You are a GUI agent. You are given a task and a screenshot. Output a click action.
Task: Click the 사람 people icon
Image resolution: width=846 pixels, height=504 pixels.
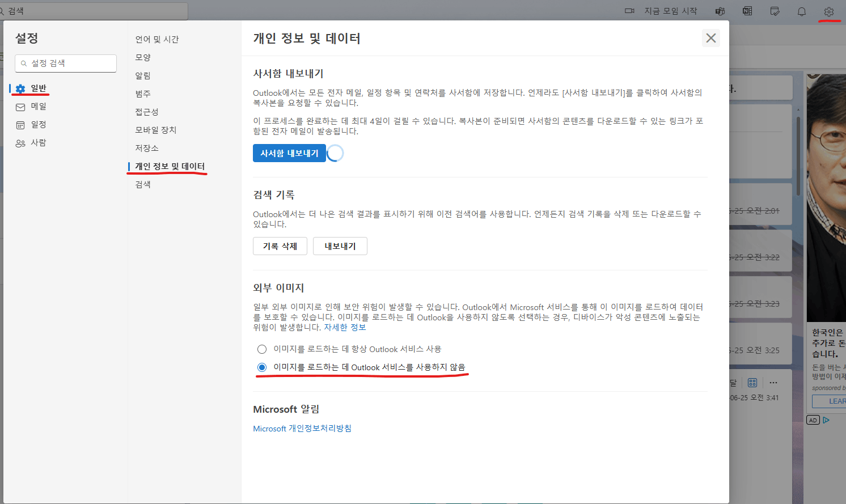20,143
